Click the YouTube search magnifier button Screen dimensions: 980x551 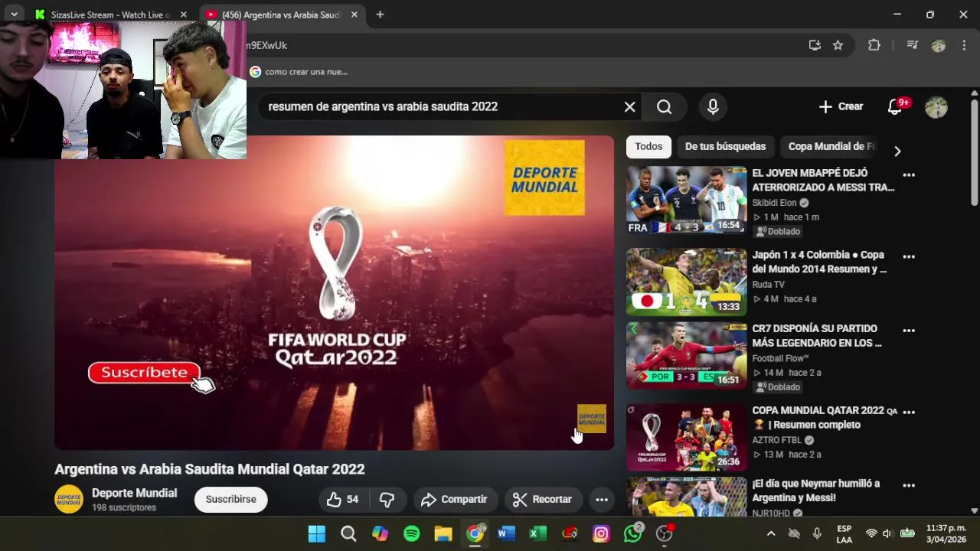pos(665,107)
